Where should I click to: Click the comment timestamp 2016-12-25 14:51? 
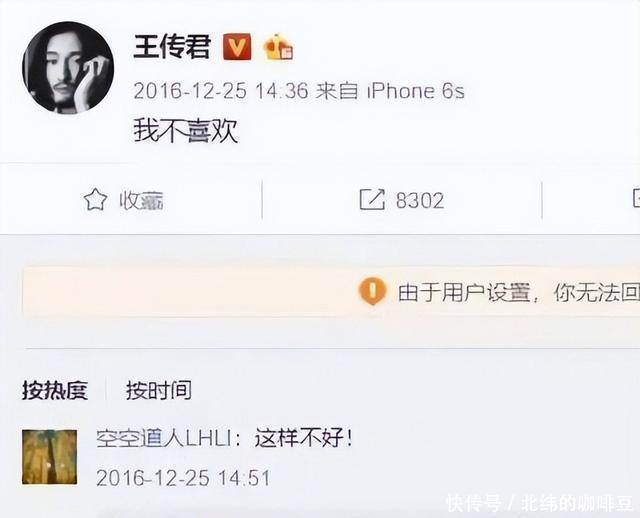183,478
